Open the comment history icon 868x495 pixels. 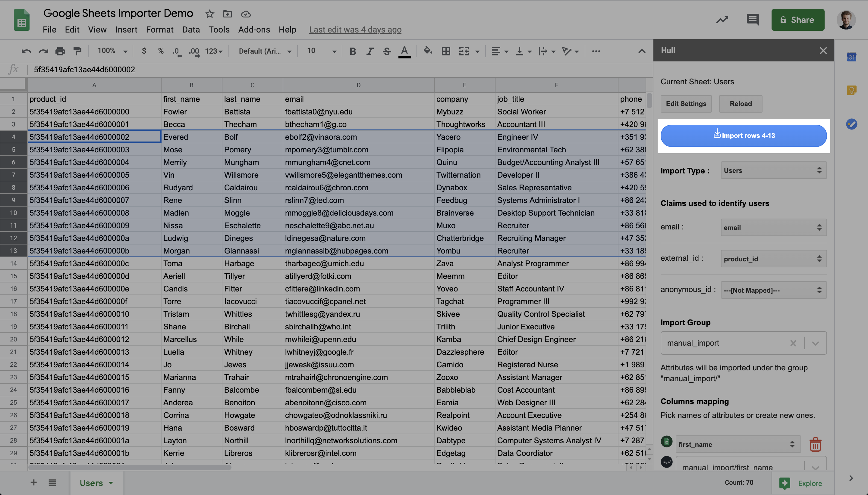[752, 20]
